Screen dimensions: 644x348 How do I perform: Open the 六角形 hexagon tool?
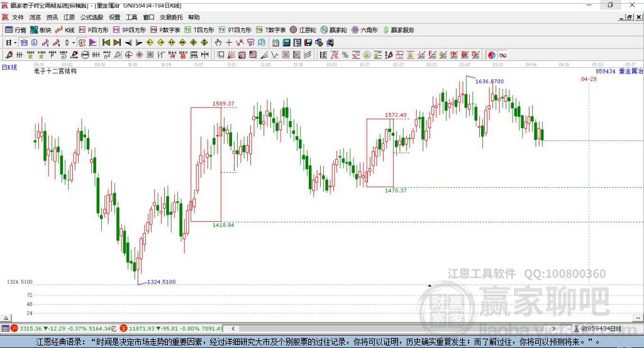point(365,30)
